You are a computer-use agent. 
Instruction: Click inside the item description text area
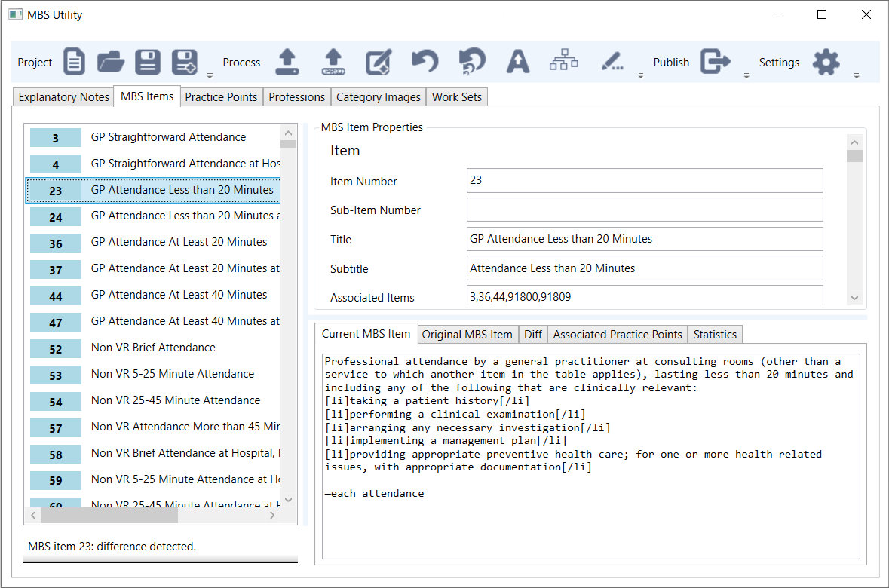point(590,456)
